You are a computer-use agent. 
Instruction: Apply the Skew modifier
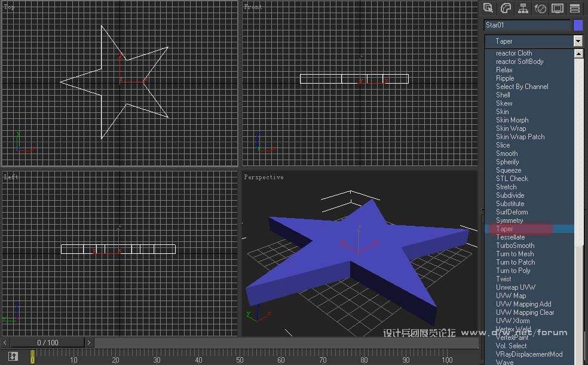[504, 103]
